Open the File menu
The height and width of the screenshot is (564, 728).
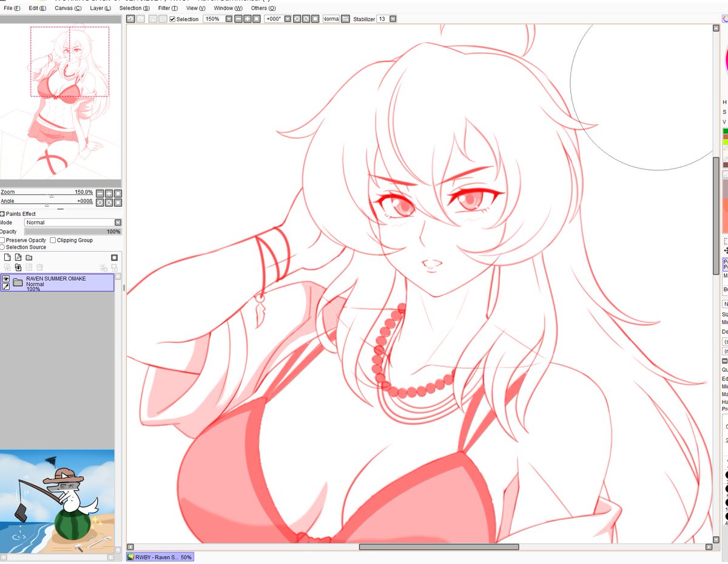[12, 8]
